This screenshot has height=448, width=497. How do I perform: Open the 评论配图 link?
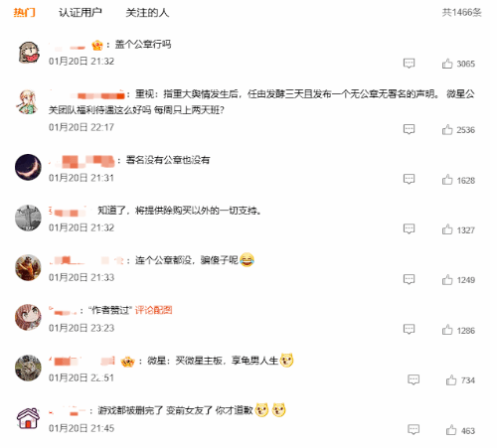[x=153, y=310]
